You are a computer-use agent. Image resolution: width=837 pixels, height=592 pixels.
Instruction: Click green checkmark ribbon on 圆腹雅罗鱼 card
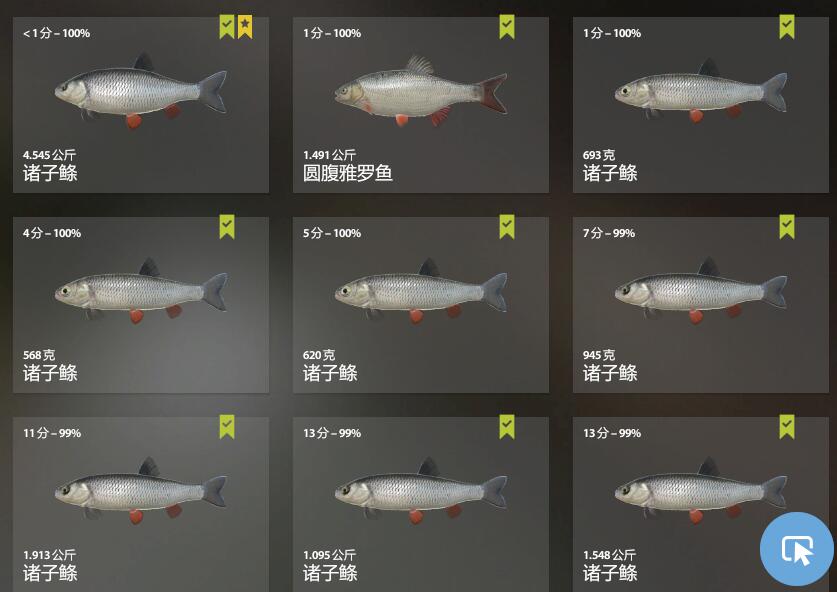coord(507,27)
